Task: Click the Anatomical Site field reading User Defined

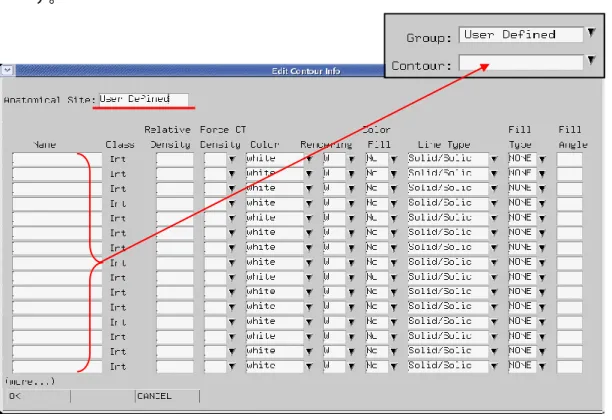Action: click(144, 100)
